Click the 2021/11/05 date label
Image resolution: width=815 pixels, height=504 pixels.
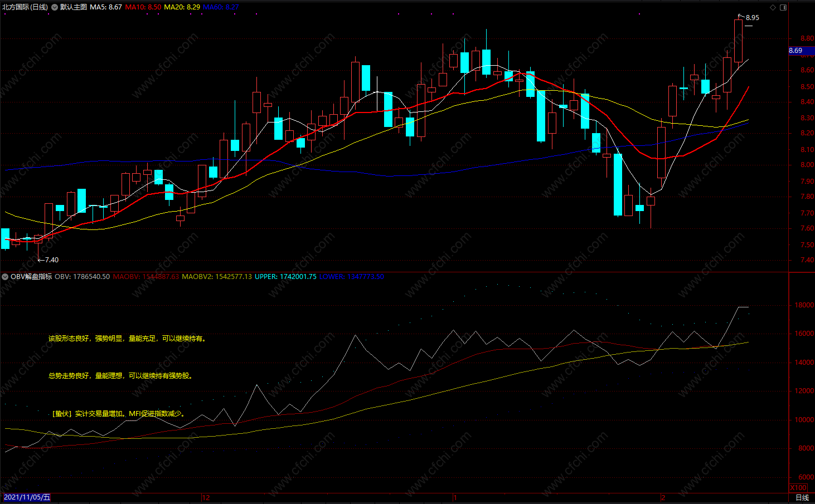[27, 497]
